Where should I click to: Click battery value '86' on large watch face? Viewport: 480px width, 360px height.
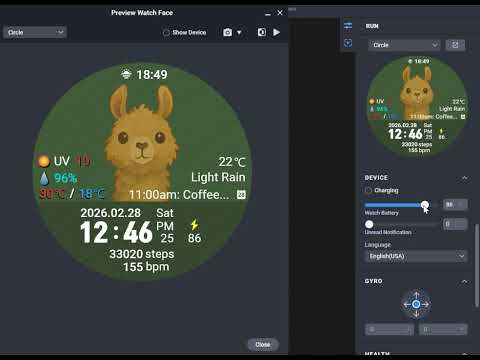point(194,238)
